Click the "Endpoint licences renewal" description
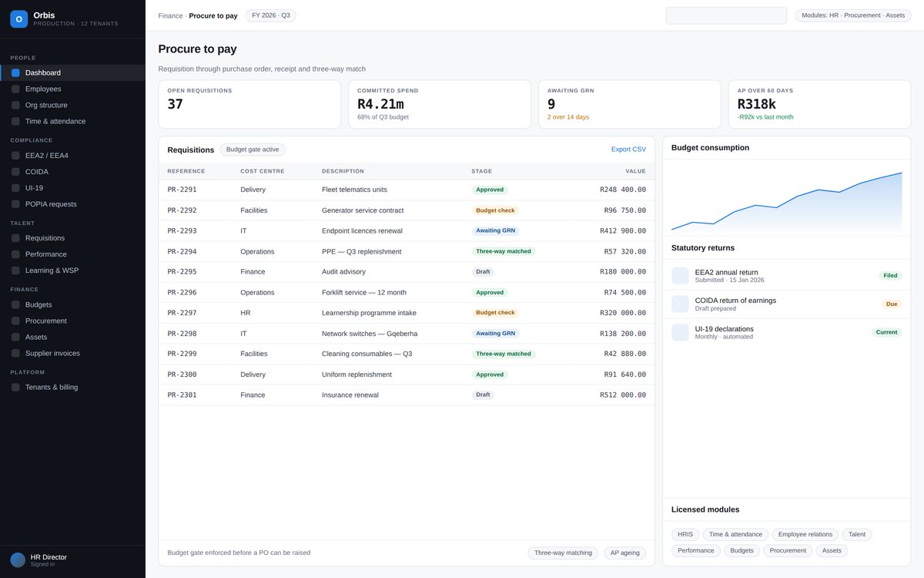 point(362,230)
